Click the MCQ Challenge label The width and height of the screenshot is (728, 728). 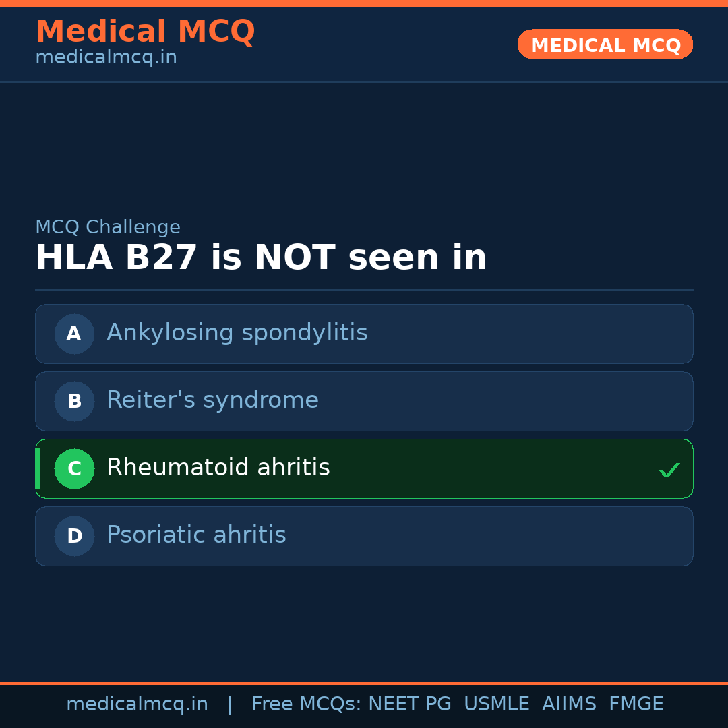pos(108,228)
